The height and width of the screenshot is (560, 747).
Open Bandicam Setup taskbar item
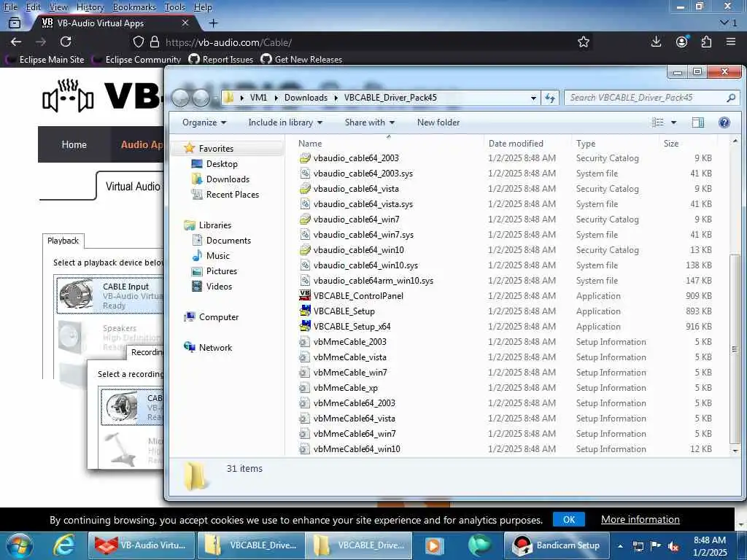557,545
